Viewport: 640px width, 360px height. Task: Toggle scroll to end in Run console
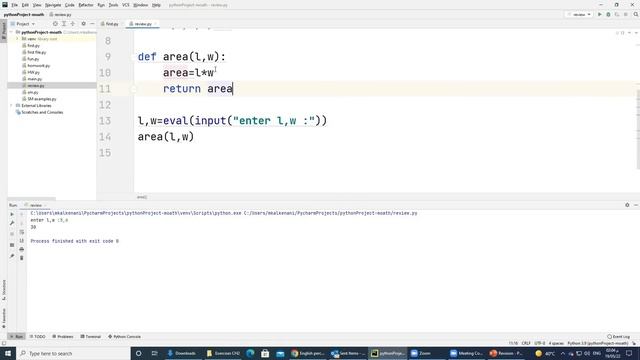coord(22,241)
